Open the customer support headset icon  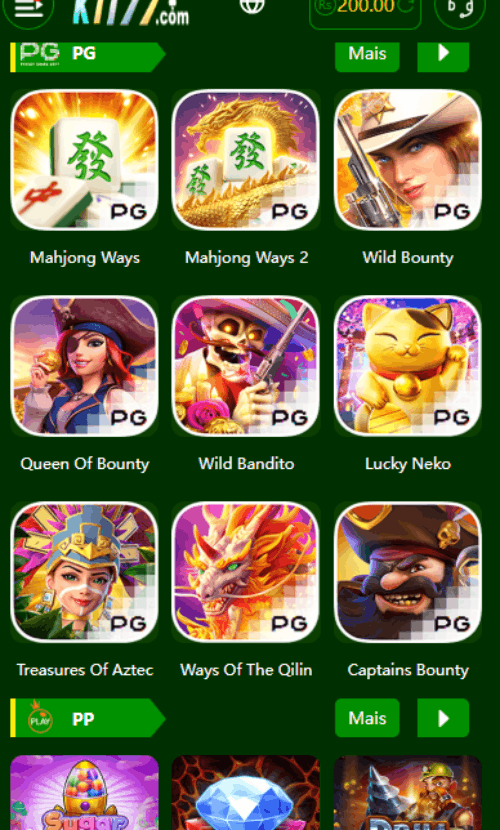tap(459, 8)
